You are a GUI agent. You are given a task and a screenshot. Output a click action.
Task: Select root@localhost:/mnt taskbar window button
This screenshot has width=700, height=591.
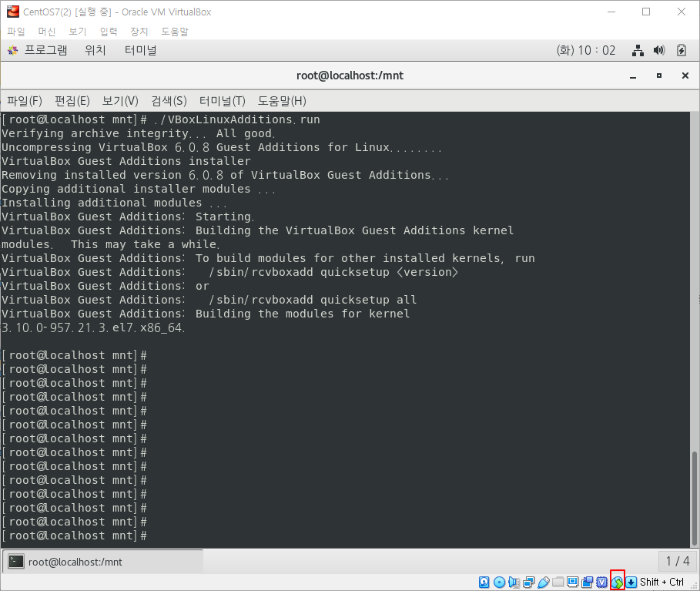pos(103,562)
